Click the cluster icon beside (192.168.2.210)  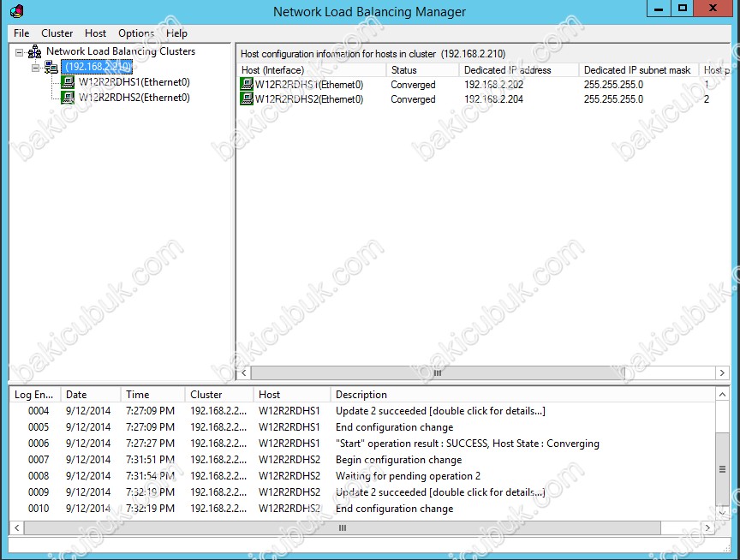[51, 67]
